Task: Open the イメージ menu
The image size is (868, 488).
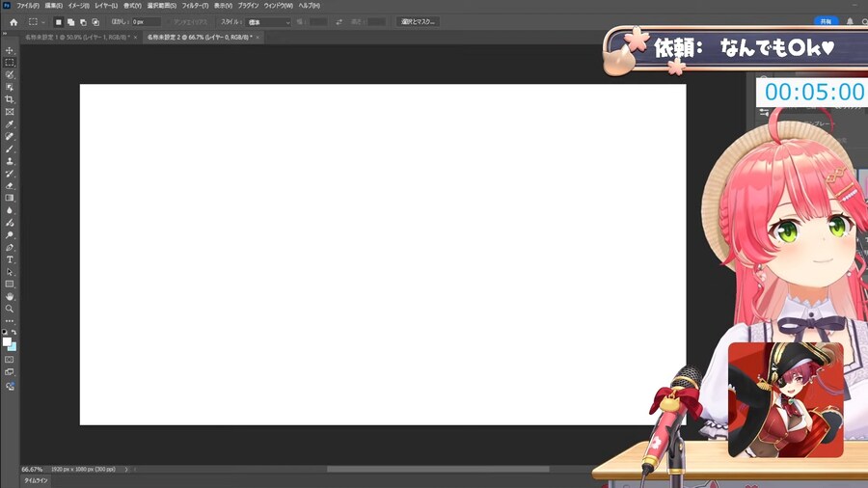Action: click(79, 6)
